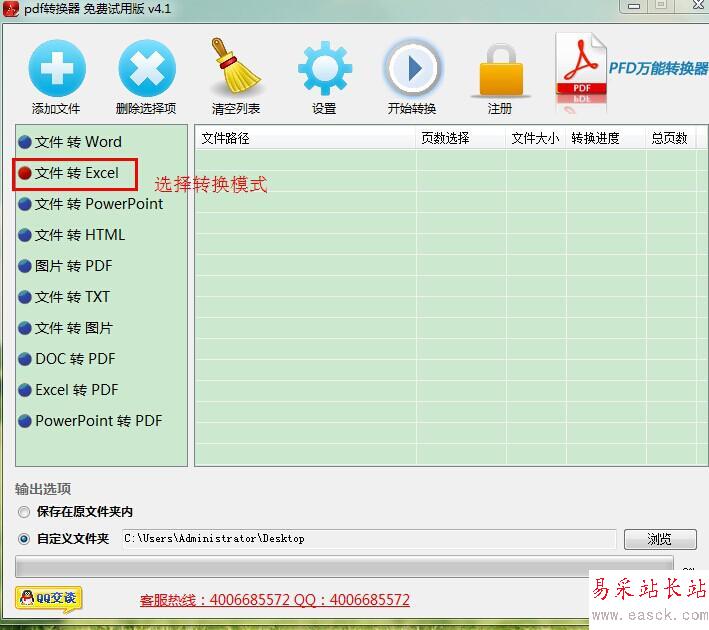Click the 转换进度 column header
Viewport: 709px width, 630px height.
tap(606, 138)
